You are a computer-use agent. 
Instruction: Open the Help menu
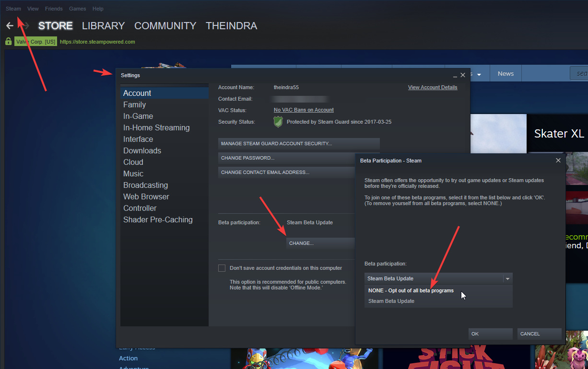98,9
